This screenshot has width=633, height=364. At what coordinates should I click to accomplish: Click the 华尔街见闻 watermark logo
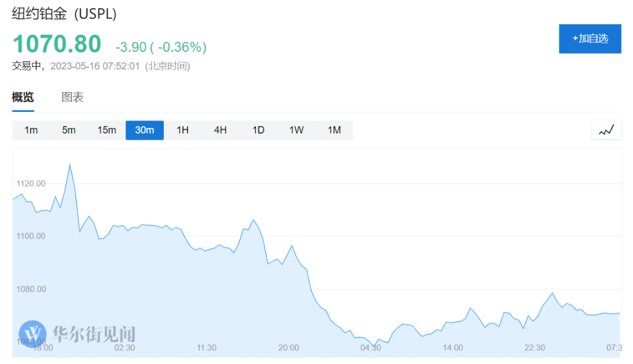pyautogui.click(x=77, y=334)
